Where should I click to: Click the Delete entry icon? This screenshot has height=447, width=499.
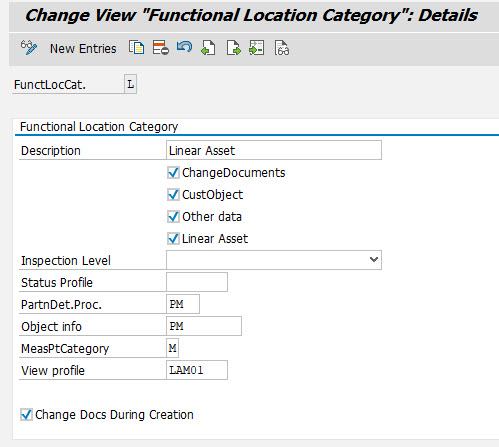161,48
